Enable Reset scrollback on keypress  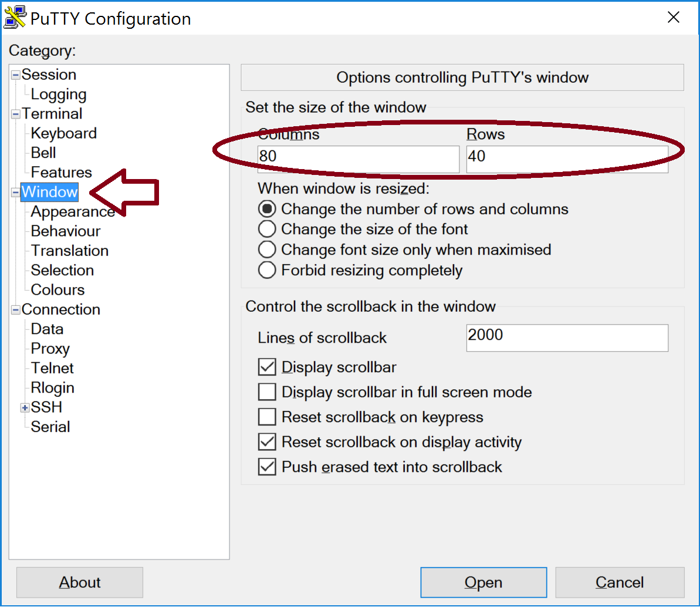267,417
